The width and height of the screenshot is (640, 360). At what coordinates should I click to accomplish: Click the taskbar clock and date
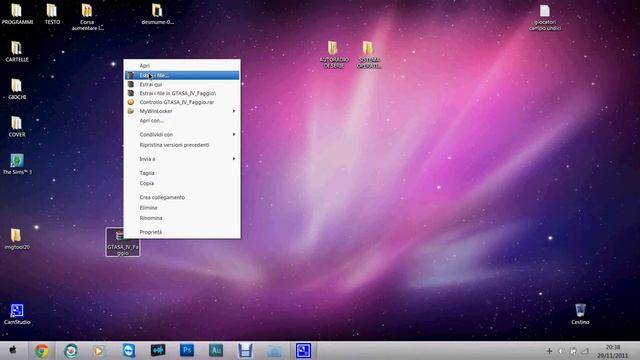612,351
